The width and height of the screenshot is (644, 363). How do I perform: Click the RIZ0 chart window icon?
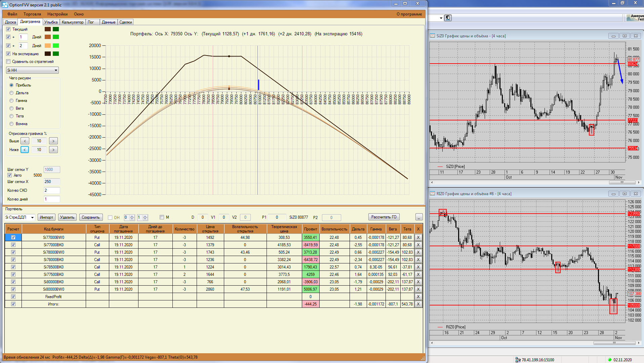coord(432,194)
